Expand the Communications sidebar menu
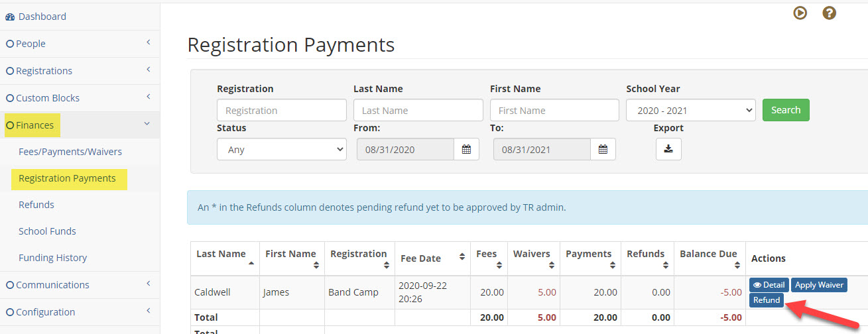Viewport: 868px width, 334px height. (x=80, y=285)
